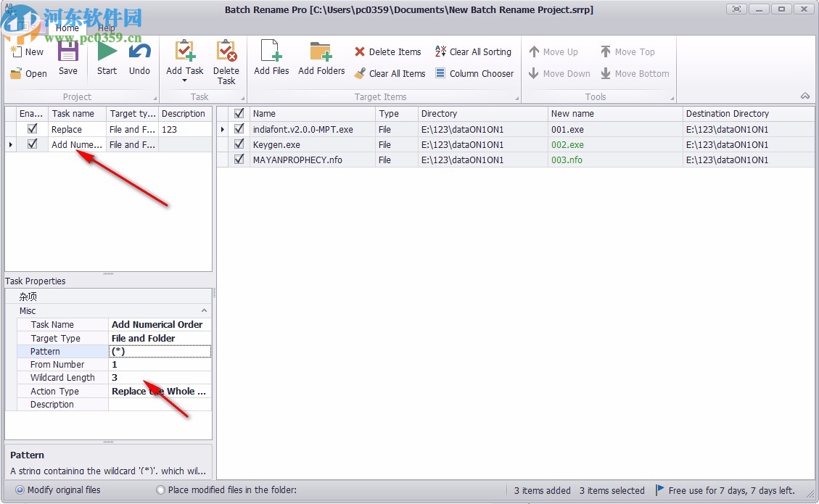Screen dimensions: 819x504
Task: Sort by the New name column header
Action: pyautogui.click(x=614, y=113)
